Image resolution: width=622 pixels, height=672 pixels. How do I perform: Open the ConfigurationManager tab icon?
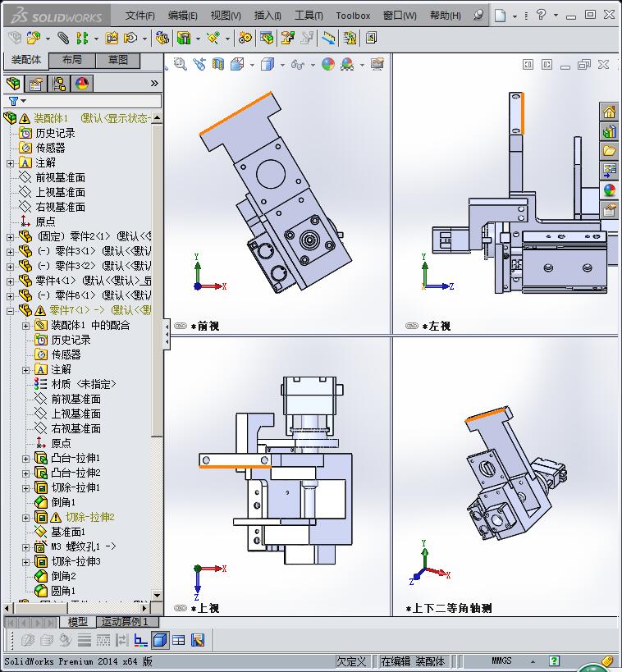(59, 84)
